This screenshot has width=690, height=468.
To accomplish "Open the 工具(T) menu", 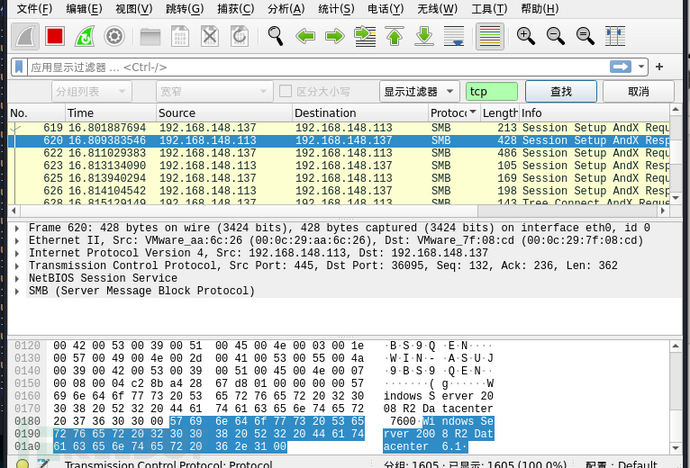I will (x=489, y=8).
